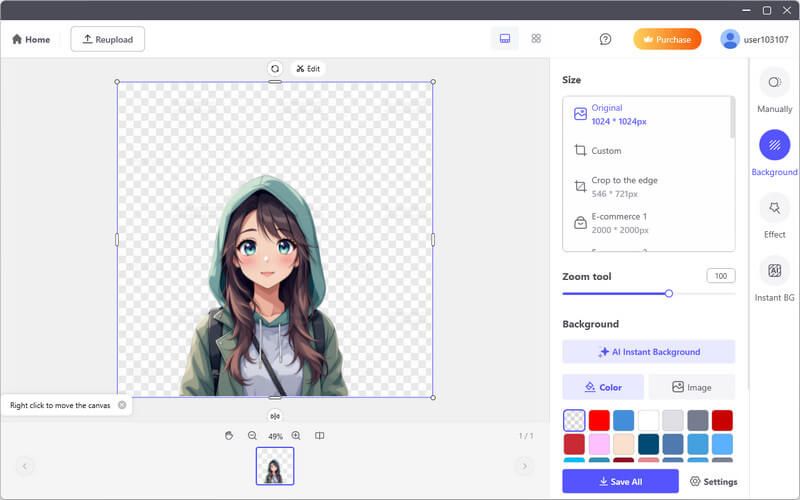Click the Save All button
Viewport: 800px width, 500px height.
620,481
